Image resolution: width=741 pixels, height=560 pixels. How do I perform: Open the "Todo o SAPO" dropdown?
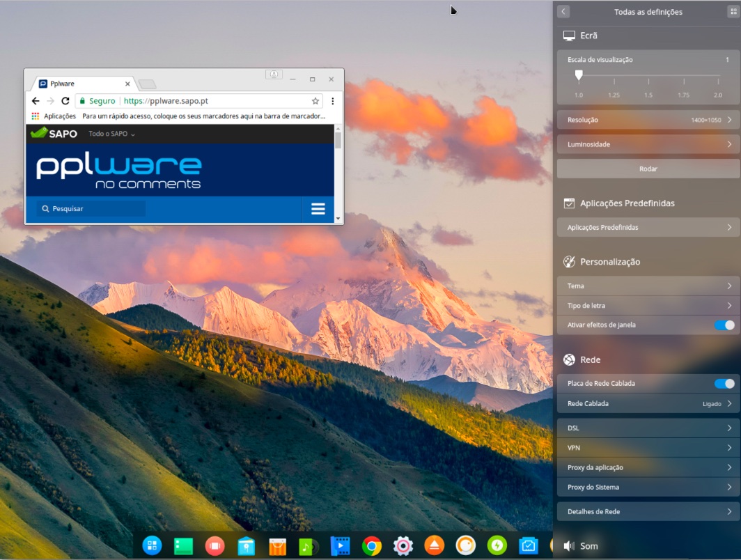[x=111, y=134]
